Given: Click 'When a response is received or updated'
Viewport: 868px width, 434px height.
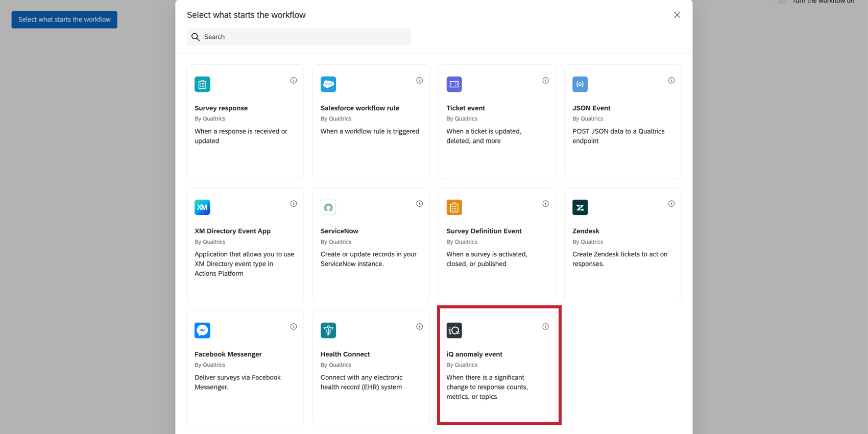Looking at the screenshot, I should click(x=241, y=136).
